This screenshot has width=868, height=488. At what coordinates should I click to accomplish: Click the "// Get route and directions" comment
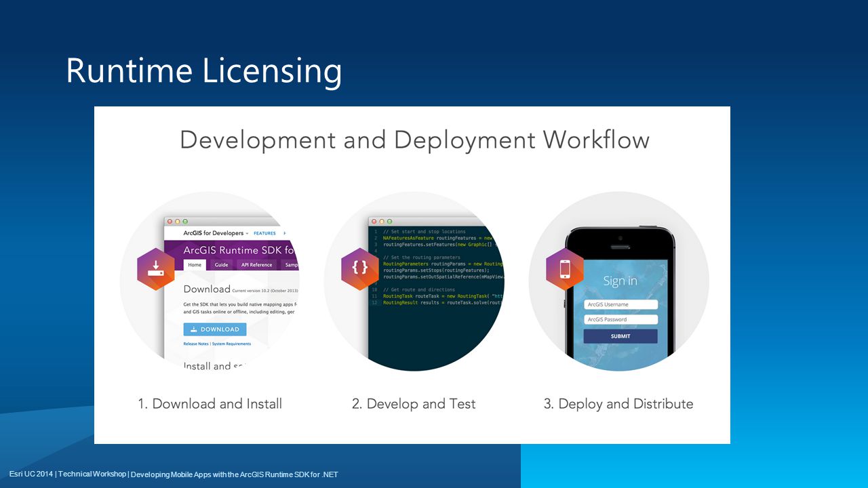420,289
